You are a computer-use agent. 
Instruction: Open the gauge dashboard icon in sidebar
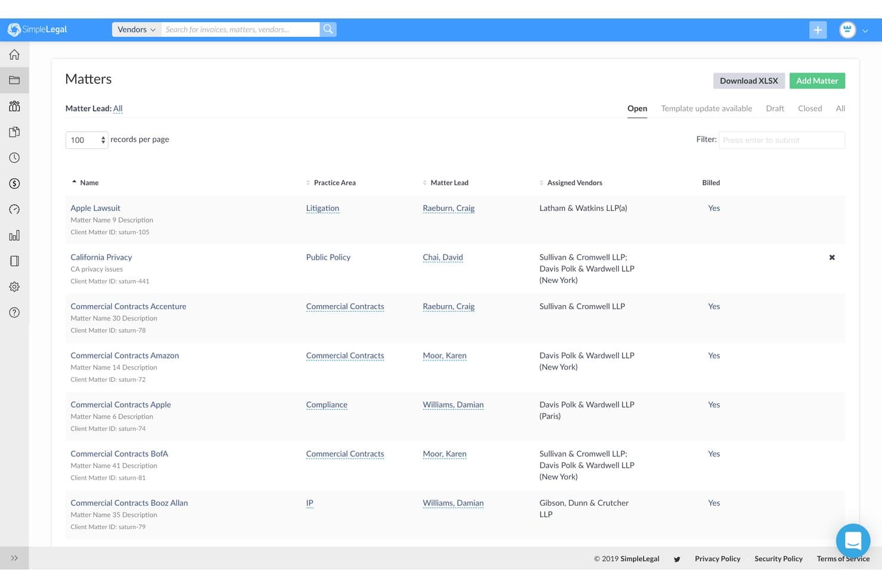click(14, 210)
